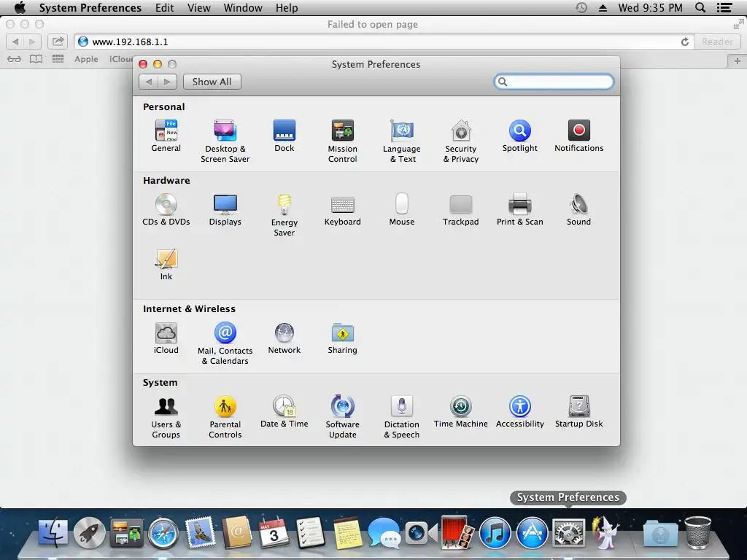Open Startup Disk preferences
Screen dimensions: 747x560
pyautogui.click(x=578, y=412)
